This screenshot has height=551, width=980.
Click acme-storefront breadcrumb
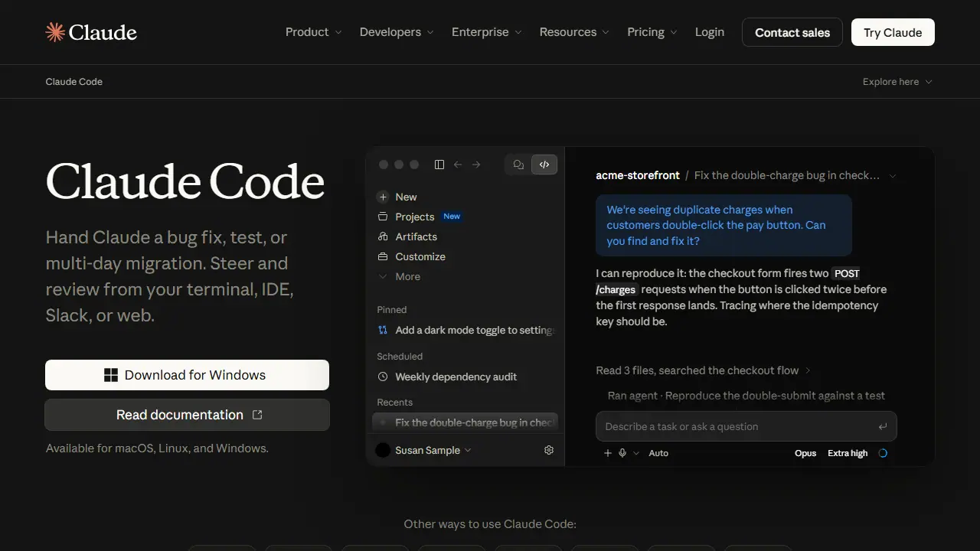pos(638,175)
